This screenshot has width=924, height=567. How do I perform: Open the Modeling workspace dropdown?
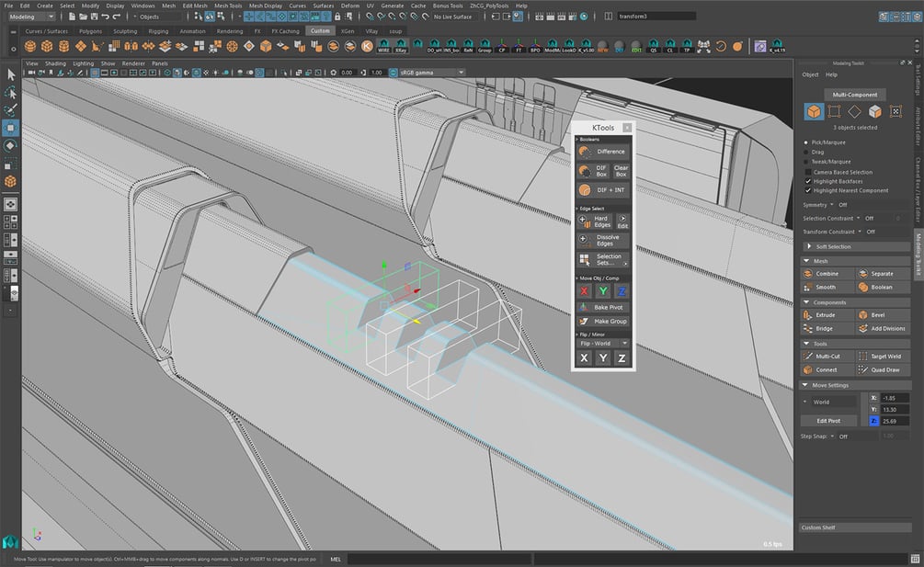tap(31, 17)
